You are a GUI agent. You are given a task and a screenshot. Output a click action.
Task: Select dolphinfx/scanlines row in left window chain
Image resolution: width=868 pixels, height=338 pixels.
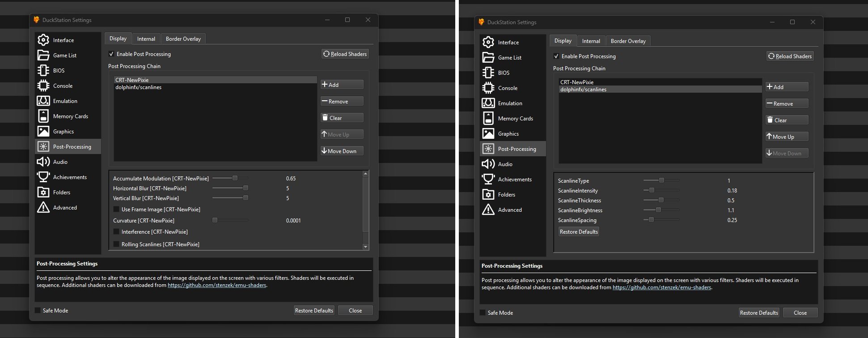point(215,87)
